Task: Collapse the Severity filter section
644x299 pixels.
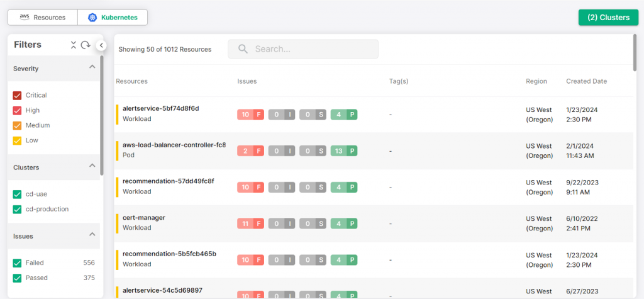Action: pos(92,67)
